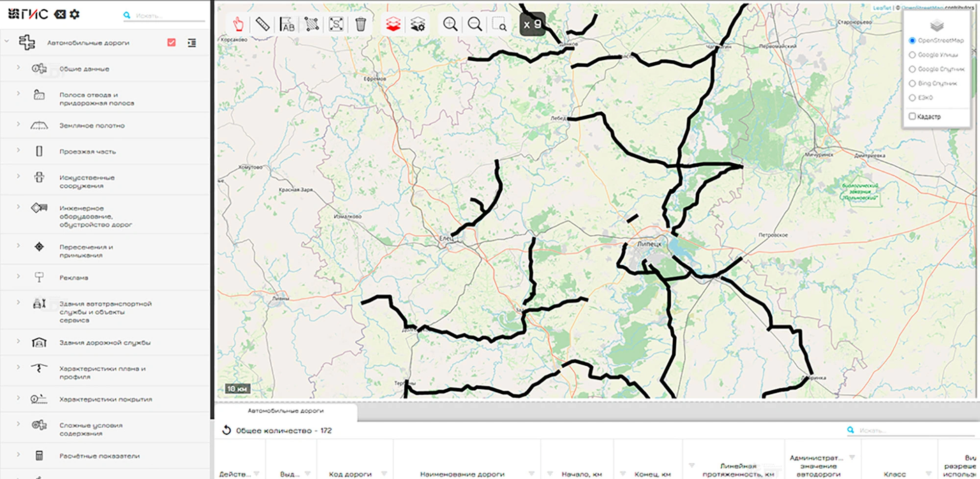This screenshot has width=980, height=479.
Task: Click the refresh icon beside Общее количество
Action: [226, 430]
